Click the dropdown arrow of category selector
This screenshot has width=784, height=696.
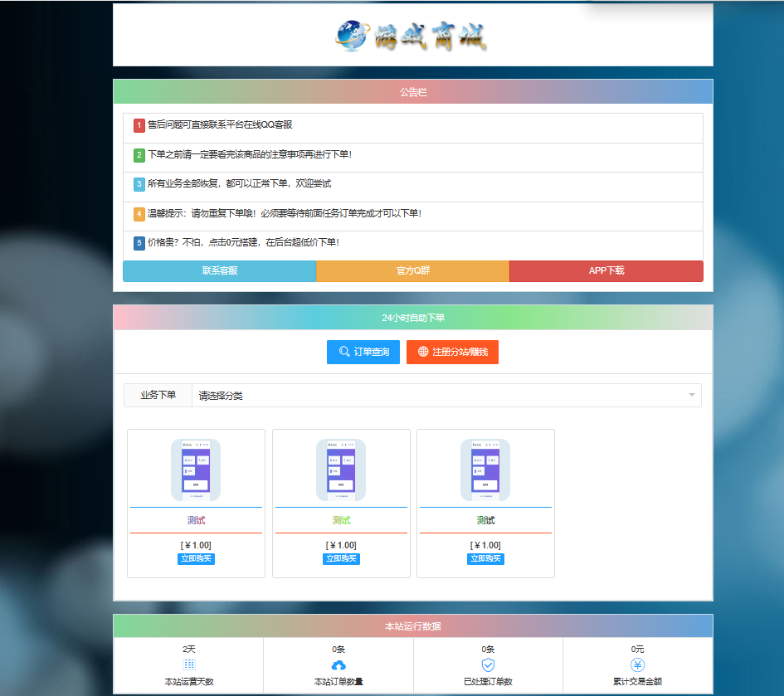tap(691, 396)
